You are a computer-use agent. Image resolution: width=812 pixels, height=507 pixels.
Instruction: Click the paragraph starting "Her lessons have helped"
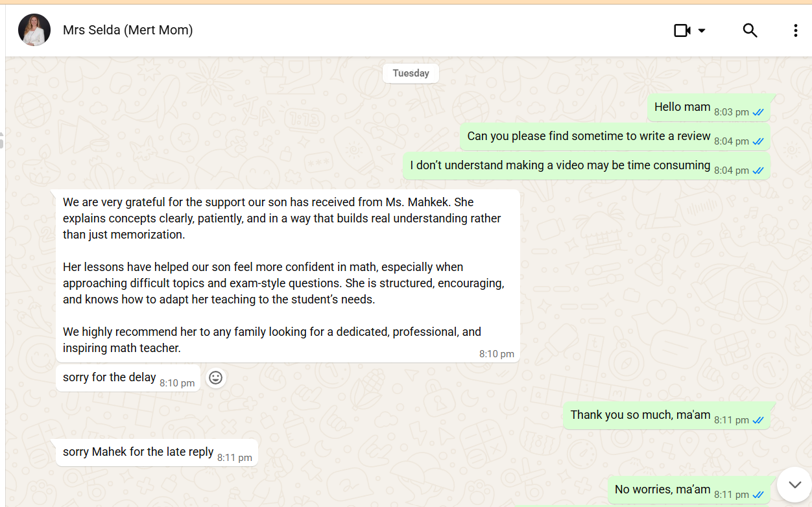click(x=283, y=283)
